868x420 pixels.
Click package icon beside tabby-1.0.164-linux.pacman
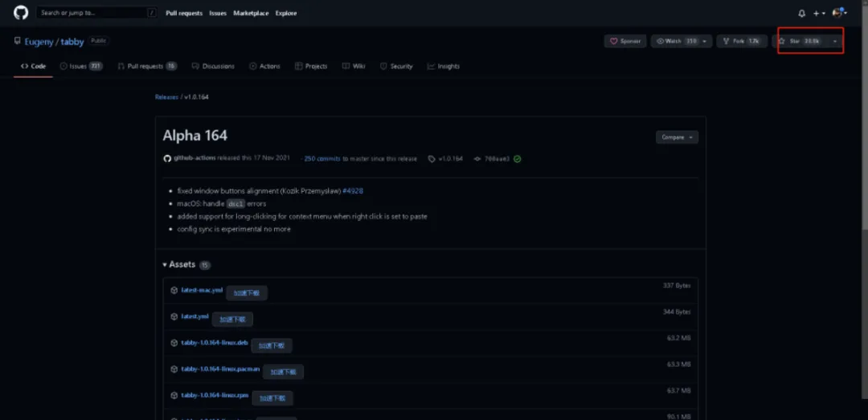[x=174, y=369]
